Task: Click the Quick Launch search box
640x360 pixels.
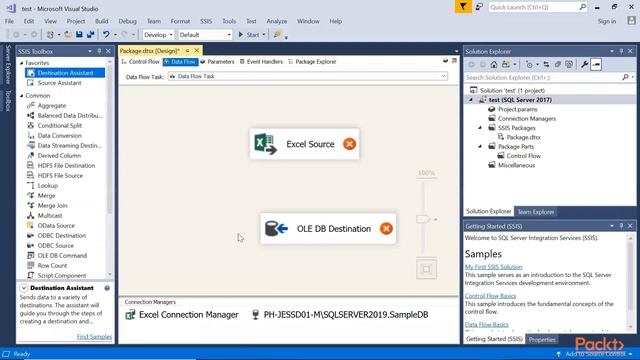Action: [x=537, y=7]
